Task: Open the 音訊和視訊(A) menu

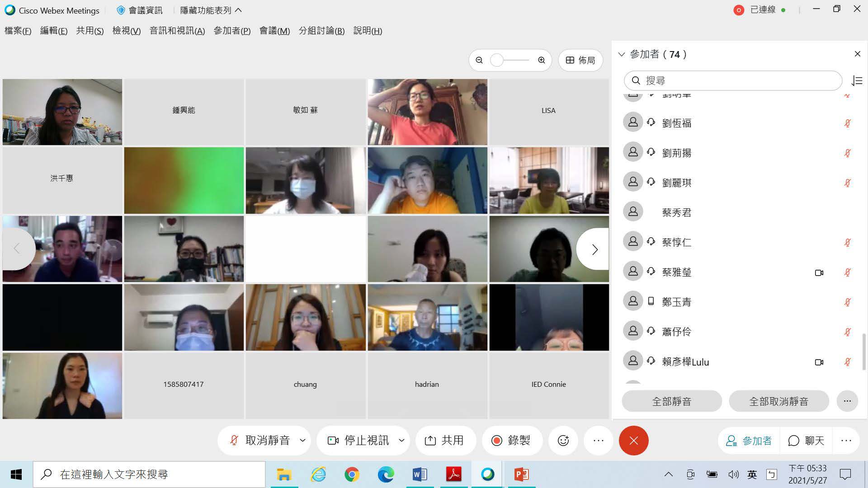Action: coord(177,31)
